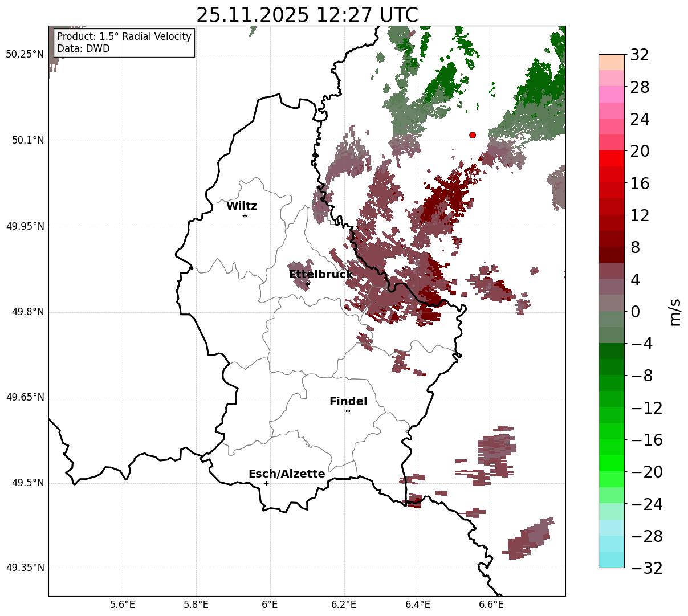Click the dark maroon swatch just below 8
The width and height of the screenshot is (688, 616).
point(612,255)
